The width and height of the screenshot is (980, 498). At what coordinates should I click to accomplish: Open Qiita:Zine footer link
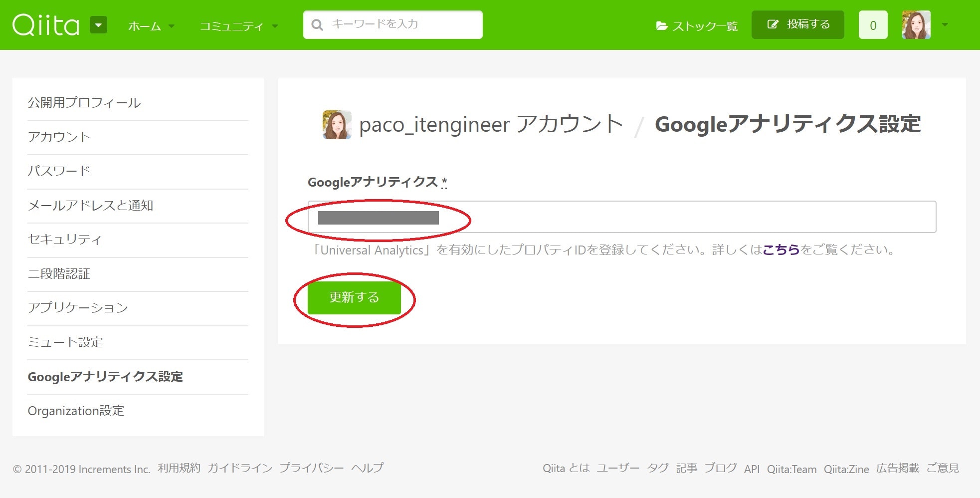[x=846, y=469]
